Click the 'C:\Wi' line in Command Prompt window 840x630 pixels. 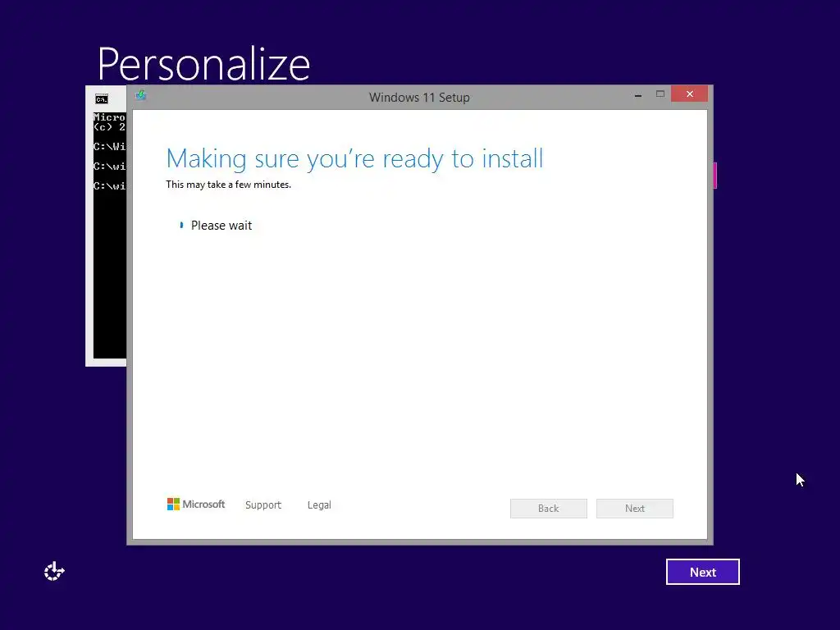pyautogui.click(x=109, y=146)
